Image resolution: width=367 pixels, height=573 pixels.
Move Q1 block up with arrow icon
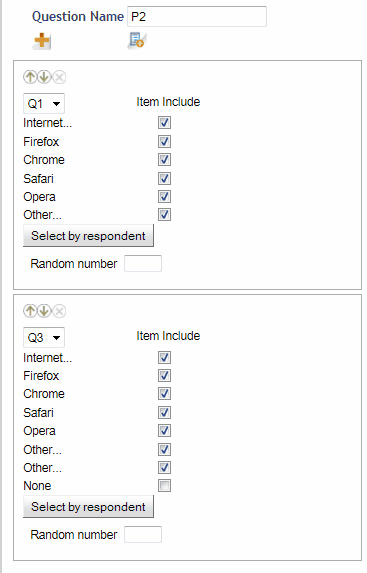coord(30,77)
